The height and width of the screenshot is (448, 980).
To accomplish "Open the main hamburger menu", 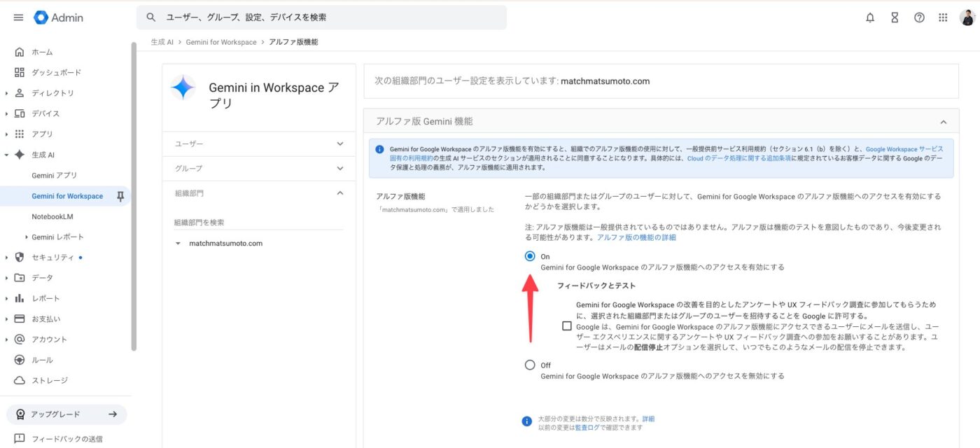I will click(18, 17).
